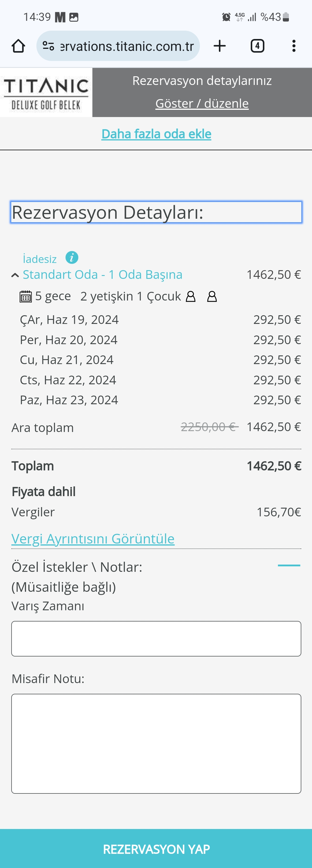Tap the second guest person icon
The image size is (312, 868).
click(x=212, y=296)
